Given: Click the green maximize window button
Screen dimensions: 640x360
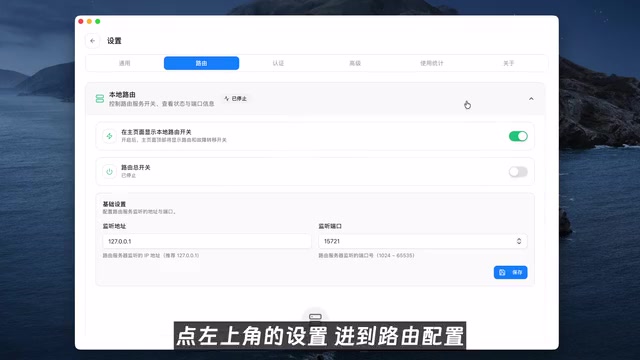Looking at the screenshot, I should (x=98, y=21).
